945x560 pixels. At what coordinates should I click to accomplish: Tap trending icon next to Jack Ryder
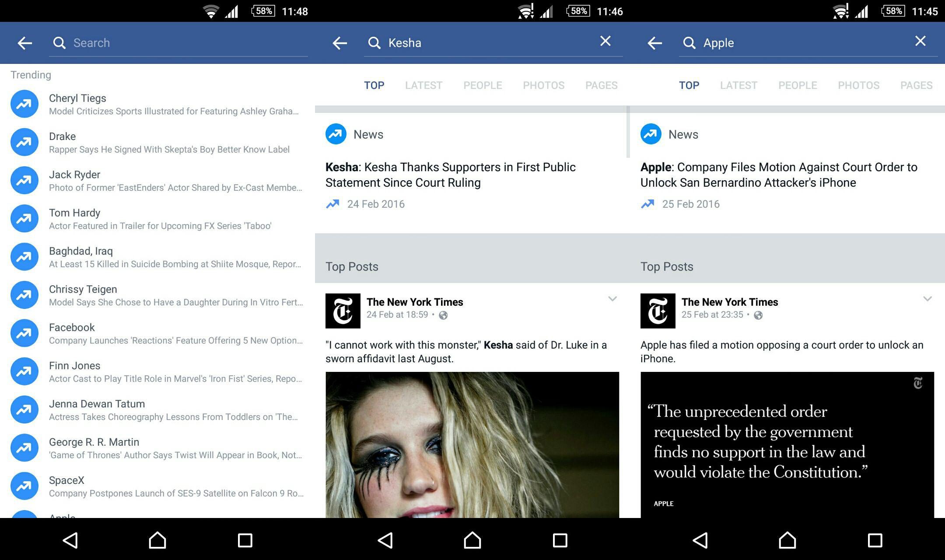[24, 180]
